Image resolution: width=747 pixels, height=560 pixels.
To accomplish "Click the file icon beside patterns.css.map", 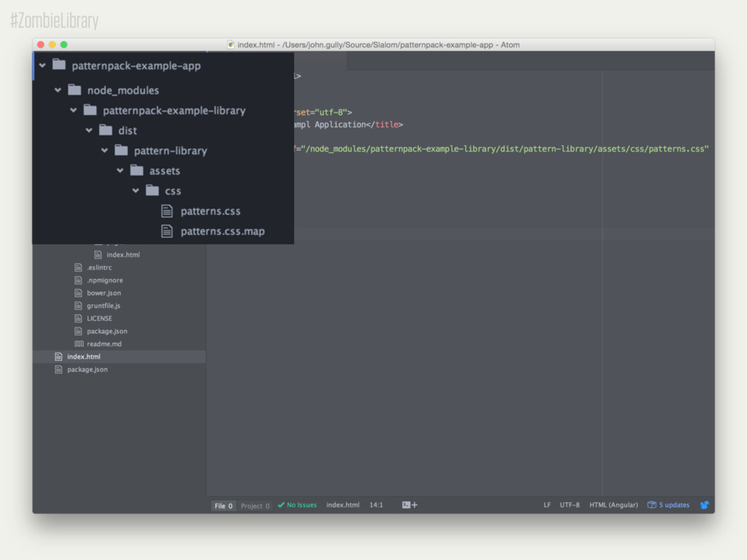I will (x=167, y=231).
